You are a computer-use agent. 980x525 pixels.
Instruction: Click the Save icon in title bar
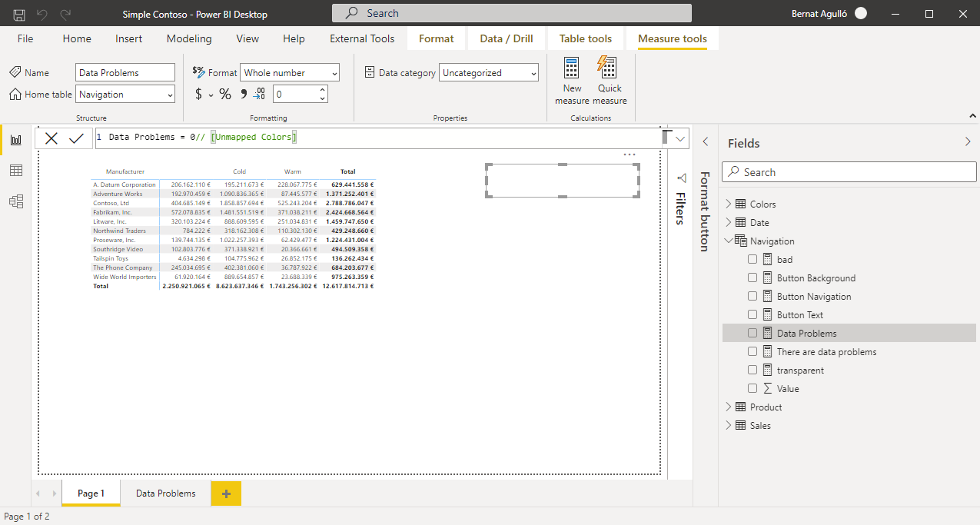(19, 14)
